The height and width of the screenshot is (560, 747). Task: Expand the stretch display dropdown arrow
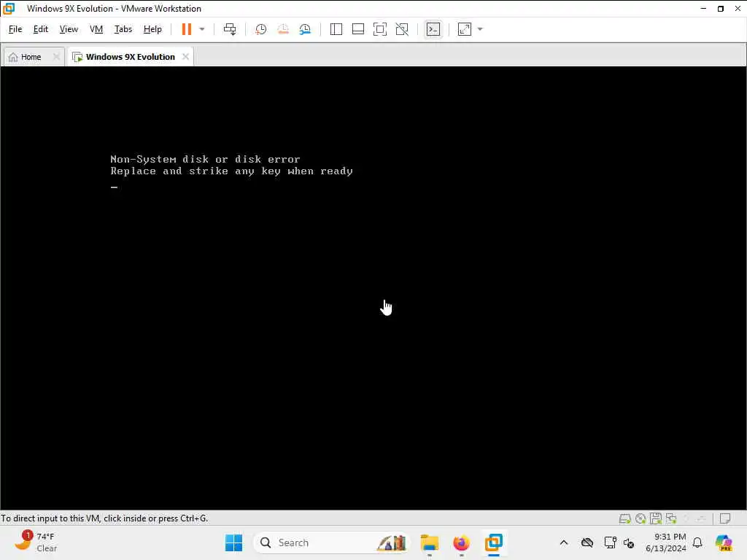coord(480,29)
